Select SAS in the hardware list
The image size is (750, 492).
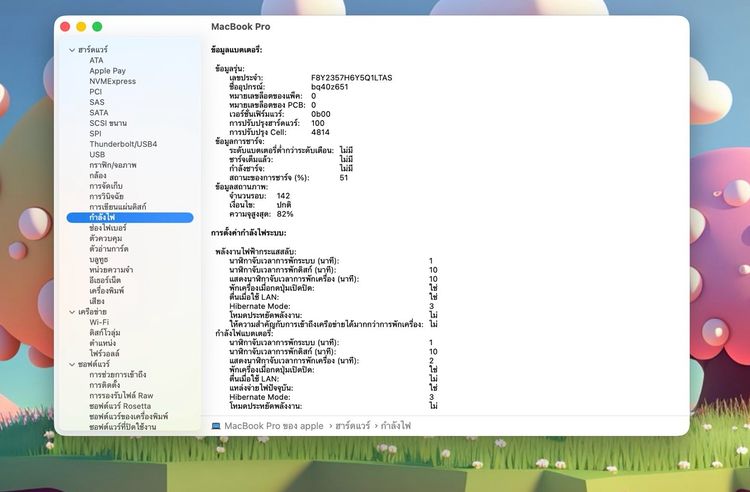click(97, 102)
